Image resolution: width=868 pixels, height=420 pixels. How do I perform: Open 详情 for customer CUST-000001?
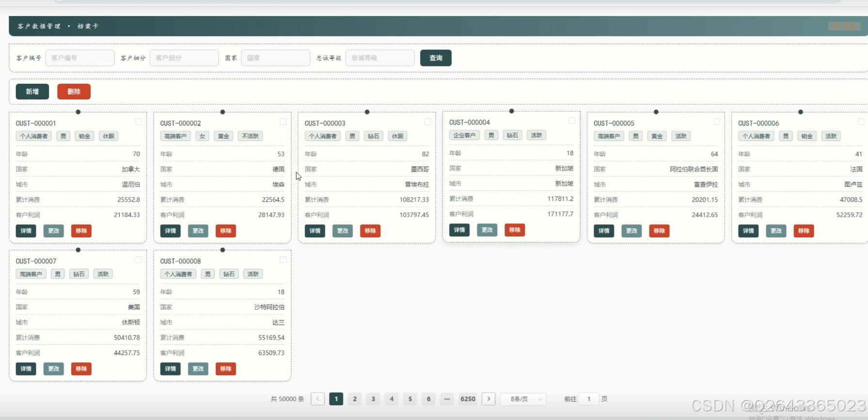pyautogui.click(x=26, y=231)
